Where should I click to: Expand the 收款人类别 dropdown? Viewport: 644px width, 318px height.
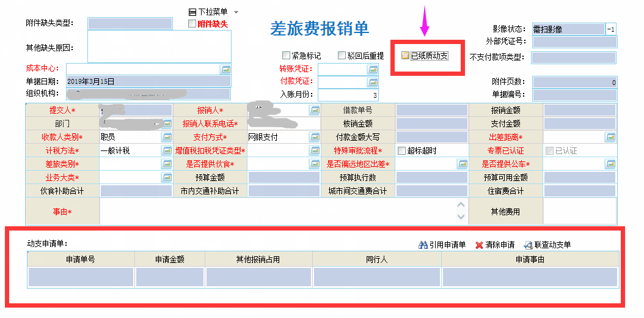pos(167,137)
